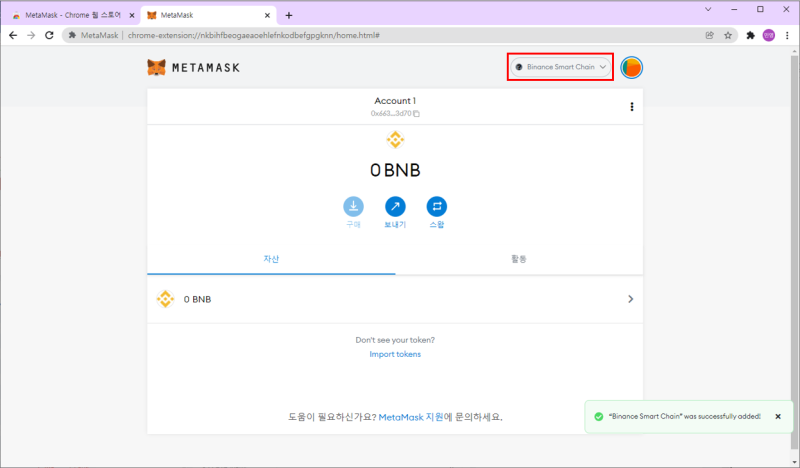Screen dimensions: 800x468
Task: Open a new browser tab
Action: 289,15
